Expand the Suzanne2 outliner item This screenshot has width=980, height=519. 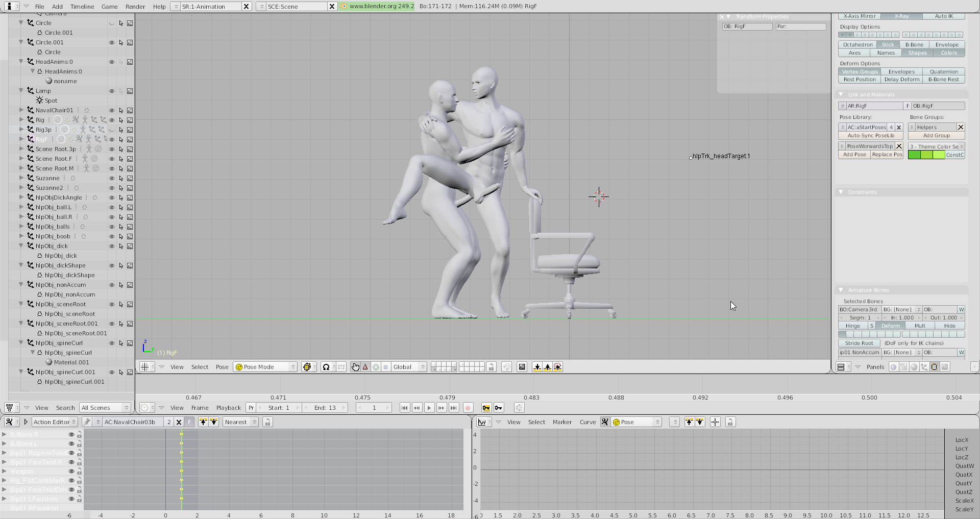pos(21,188)
